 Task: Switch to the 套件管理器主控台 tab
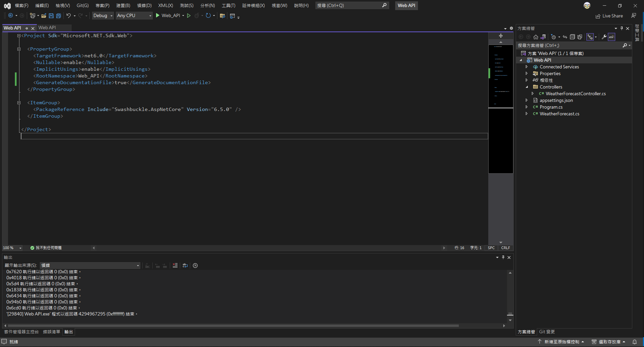coord(21,332)
